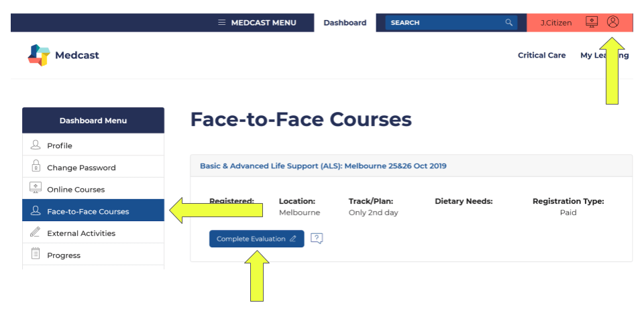Viewport: 644px width, 311px height.
Task: Click the J.Citizen username
Action: [x=555, y=23]
